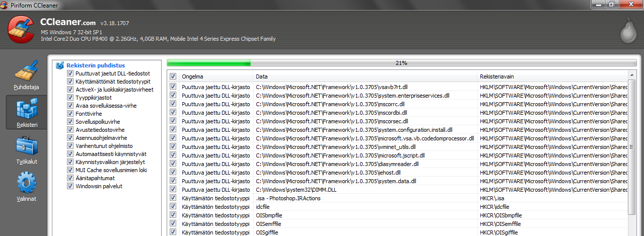Toggle Windowsin palvelut checkbox
This screenshot has height=236, width=644.
70,186
